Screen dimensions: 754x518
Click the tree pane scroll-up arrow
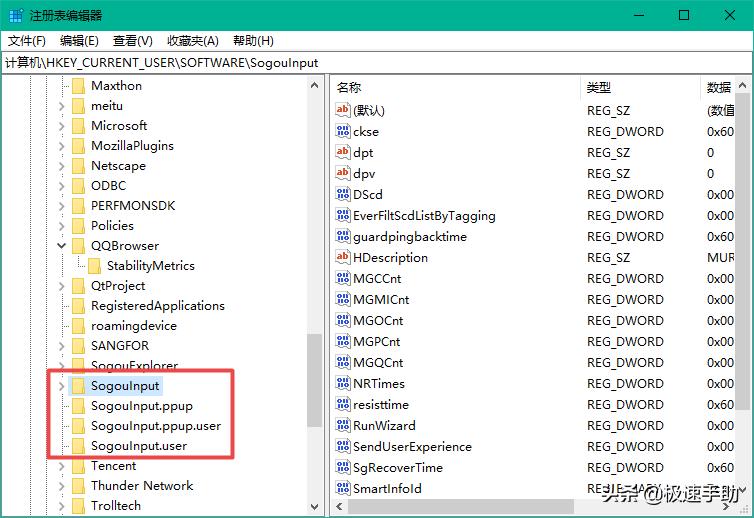tap(314, 86)
